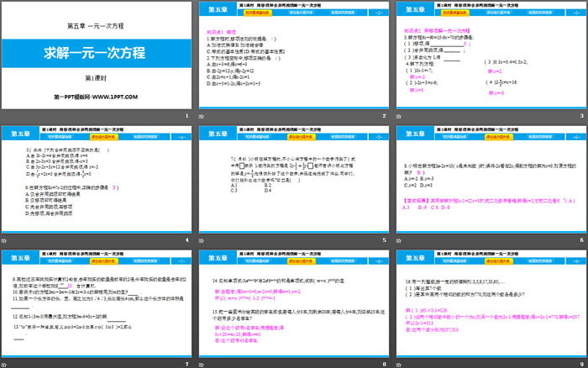
Task: Click the animation star icon under slide 3
Action: tap(399, 116)
